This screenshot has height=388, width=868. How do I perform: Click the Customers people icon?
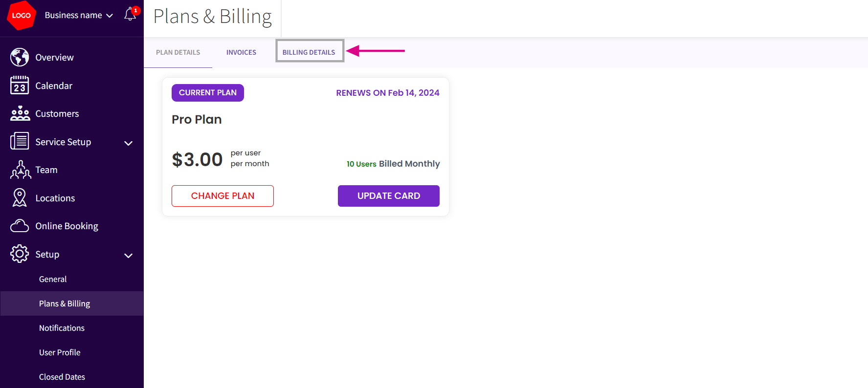(20, 113)
